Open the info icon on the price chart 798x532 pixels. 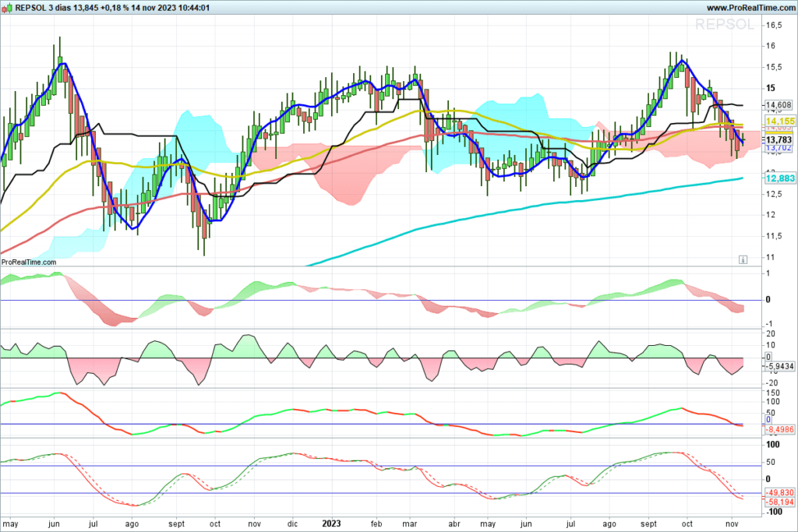743,260
